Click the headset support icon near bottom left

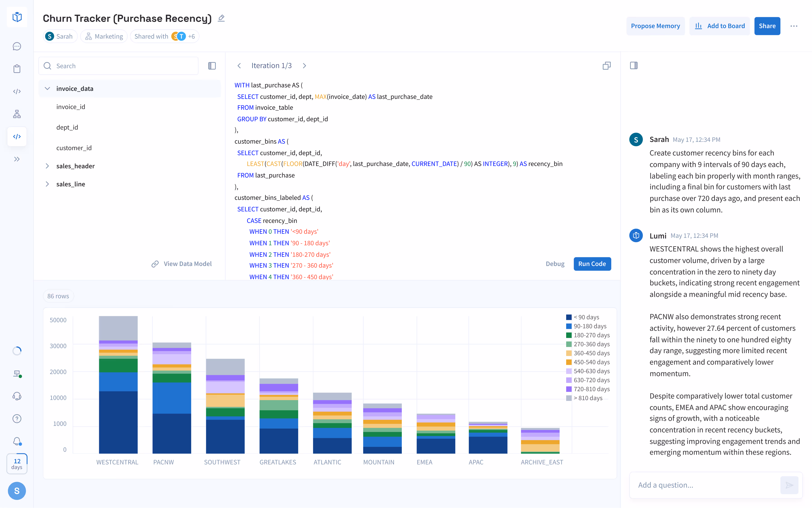click(x=17, y=396)
